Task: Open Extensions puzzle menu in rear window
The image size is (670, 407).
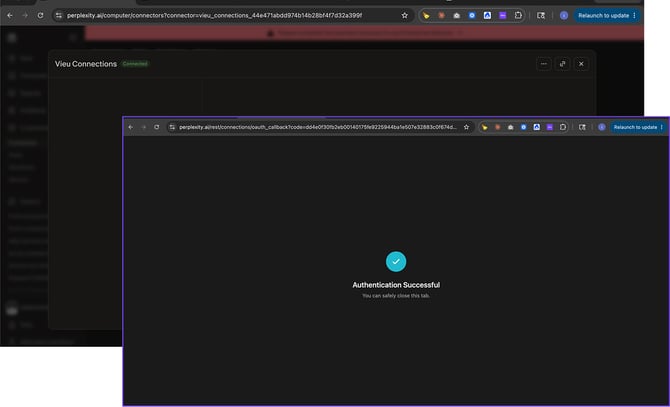Action: pos(518,15)
